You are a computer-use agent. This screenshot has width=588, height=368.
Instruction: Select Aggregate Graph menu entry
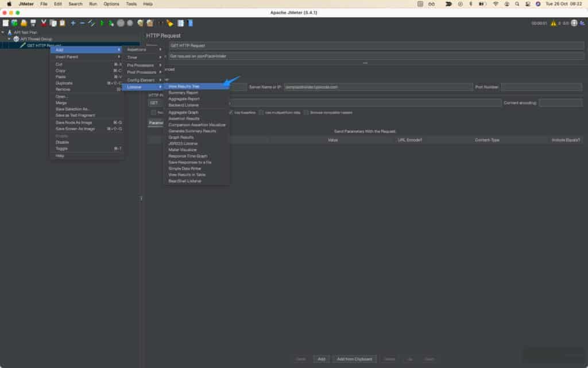pos(196,112)
